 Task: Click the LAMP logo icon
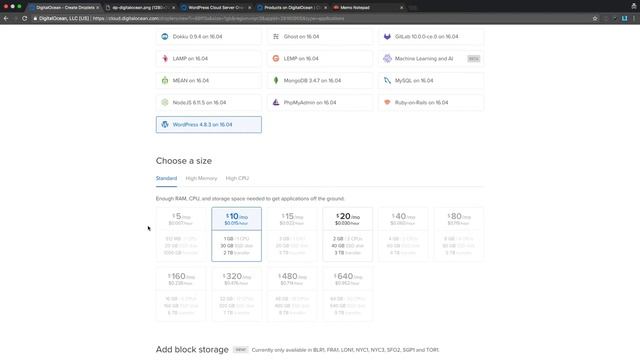(x=165, y=58)
